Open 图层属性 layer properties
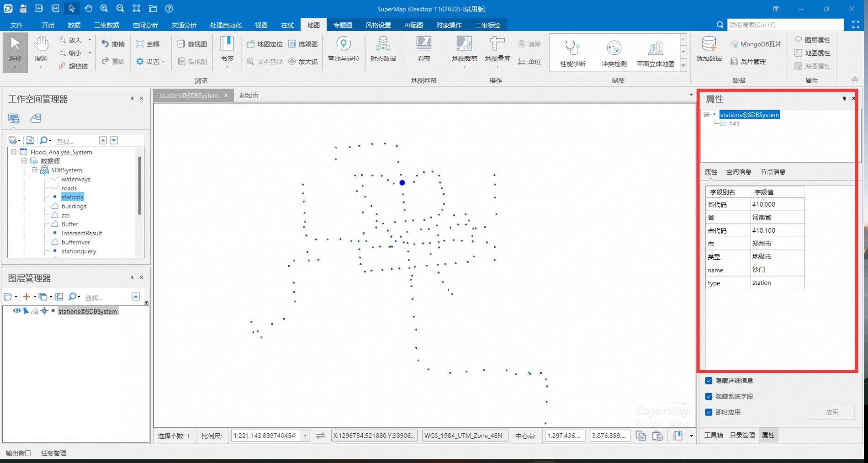The height and width of the screenshot is (463, 868). tap(812, 40)
